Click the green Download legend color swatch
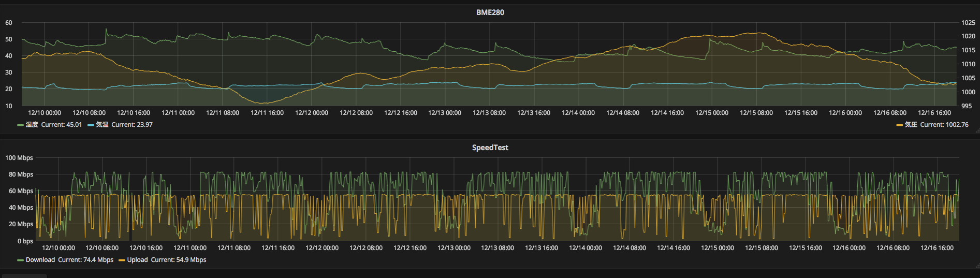Screen dimensions: 980x278 tap(20, 260)
